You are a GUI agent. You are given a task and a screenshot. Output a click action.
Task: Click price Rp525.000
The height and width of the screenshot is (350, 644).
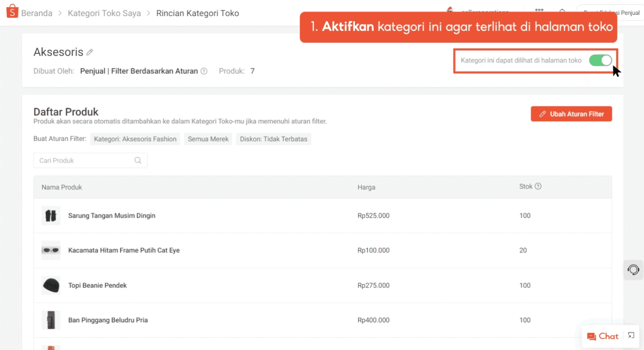pyautogui.click(x=373, y=216)
